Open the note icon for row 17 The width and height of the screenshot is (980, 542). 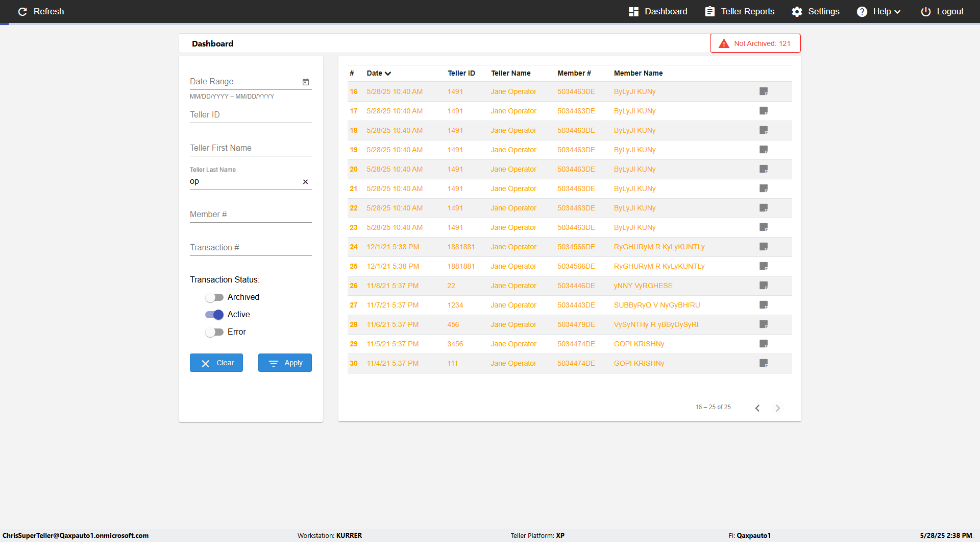764,111
